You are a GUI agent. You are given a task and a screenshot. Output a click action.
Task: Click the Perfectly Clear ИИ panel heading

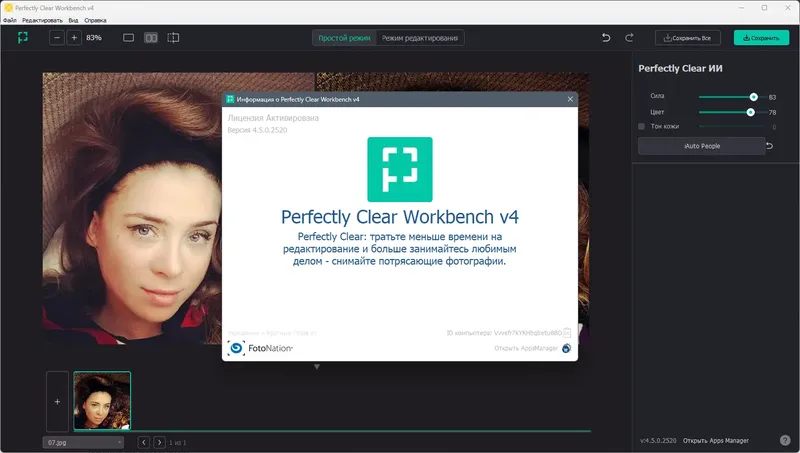pos(680,68)
